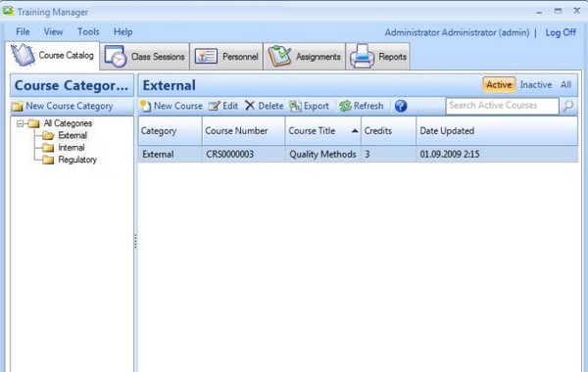588x372 pixels.
Task: Click the Edit pencil icon
Action: pyautogui.click(x=214, y=106)
